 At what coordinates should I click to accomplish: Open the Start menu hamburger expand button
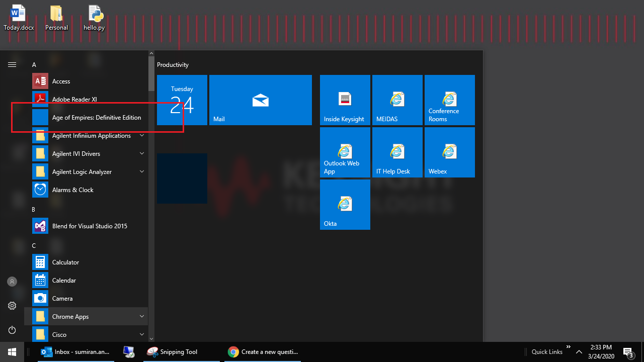(x=12, y=65)
